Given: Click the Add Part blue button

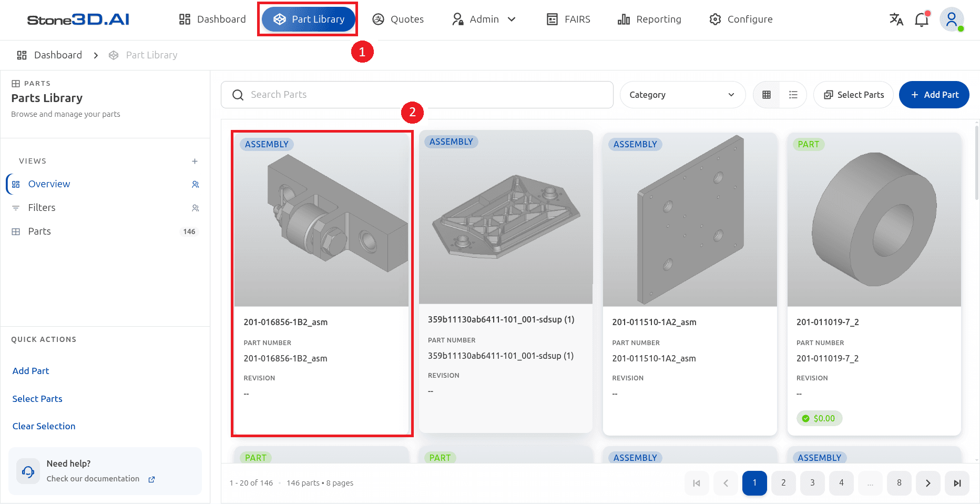Looking at the screenshot, I should [934, 95].
